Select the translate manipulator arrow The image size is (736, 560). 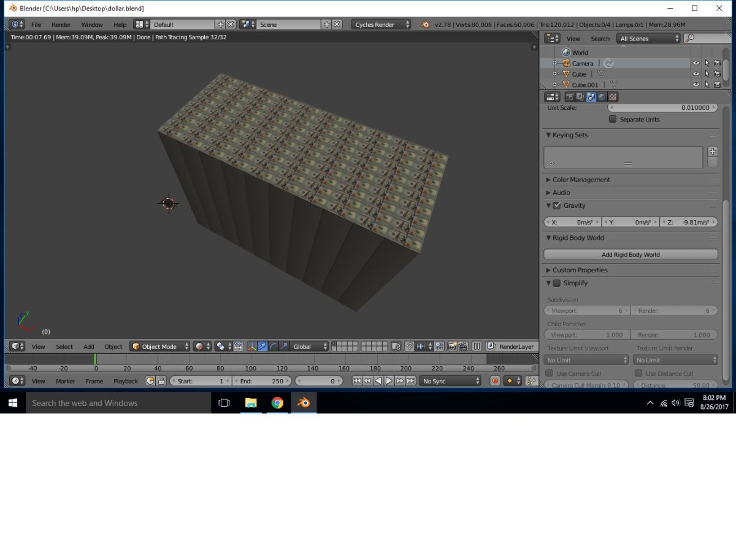263,347
